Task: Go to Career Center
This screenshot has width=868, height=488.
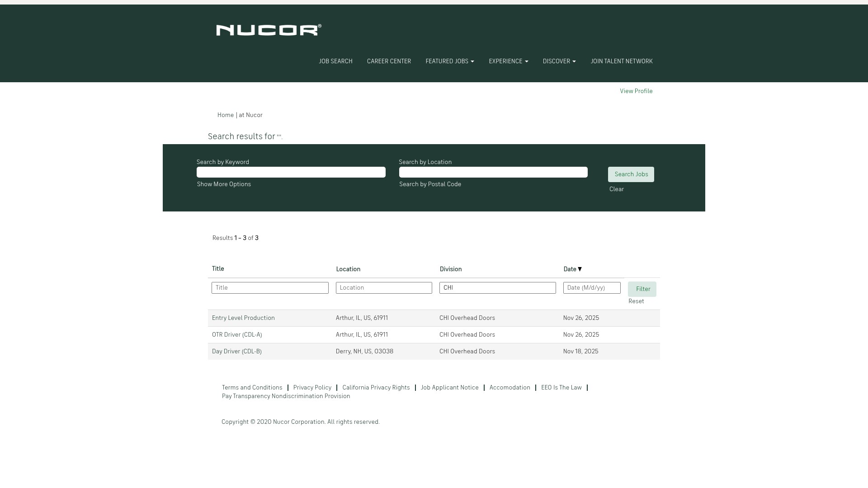Action: point(389,61)
